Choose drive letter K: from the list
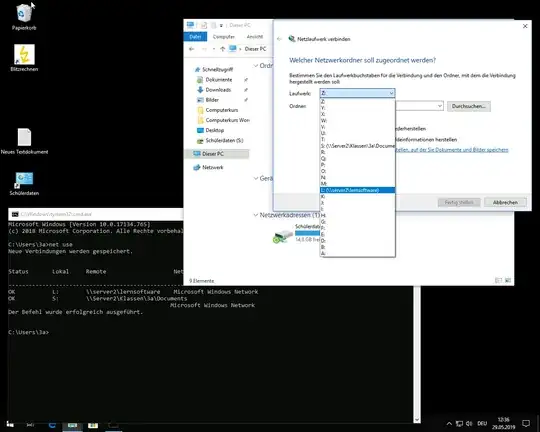The height and width of the screenshot is (432, 540). point(357,196)
